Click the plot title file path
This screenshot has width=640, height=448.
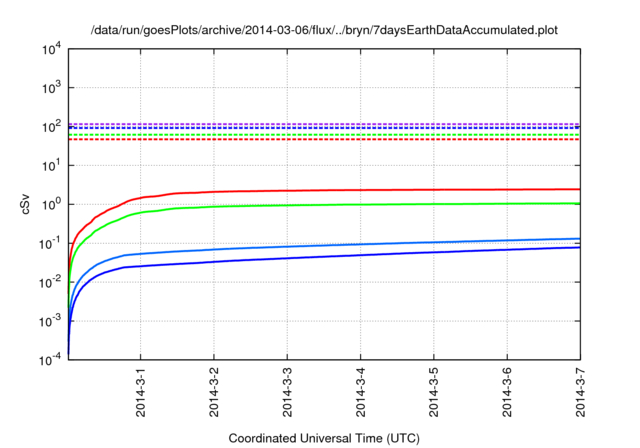pyautogui.click(x=324, y=30)
